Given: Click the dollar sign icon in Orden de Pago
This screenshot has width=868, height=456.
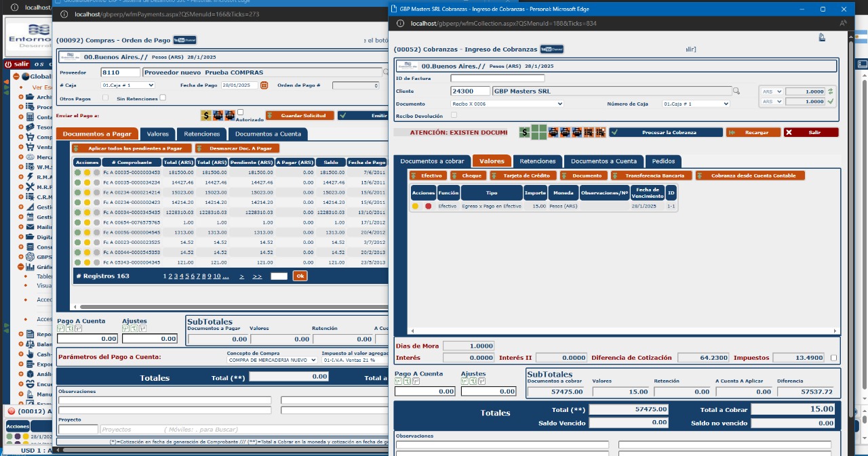Looking at the screenshot, I should (x=205, y=116).
